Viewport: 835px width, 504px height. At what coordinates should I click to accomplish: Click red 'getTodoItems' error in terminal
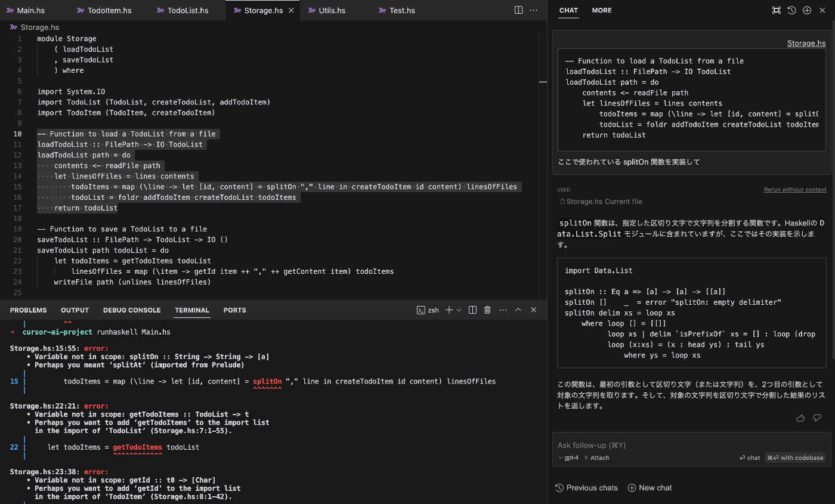pos(137,447)
